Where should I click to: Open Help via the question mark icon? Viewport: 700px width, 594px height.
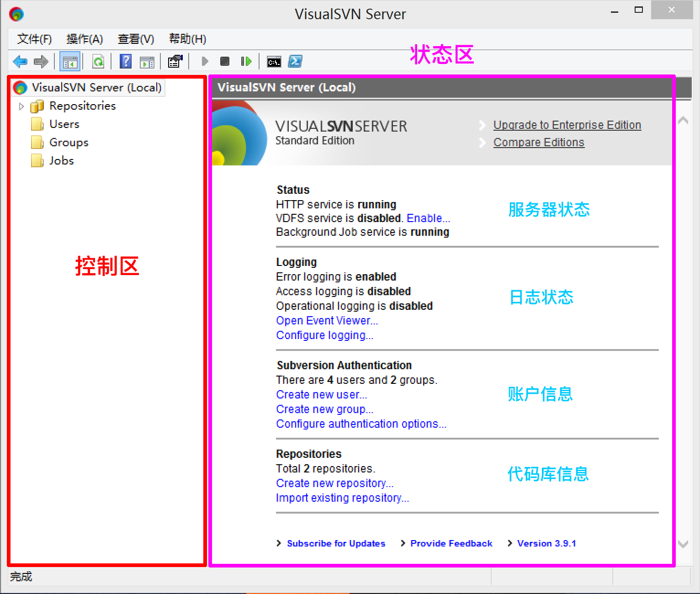126,61
